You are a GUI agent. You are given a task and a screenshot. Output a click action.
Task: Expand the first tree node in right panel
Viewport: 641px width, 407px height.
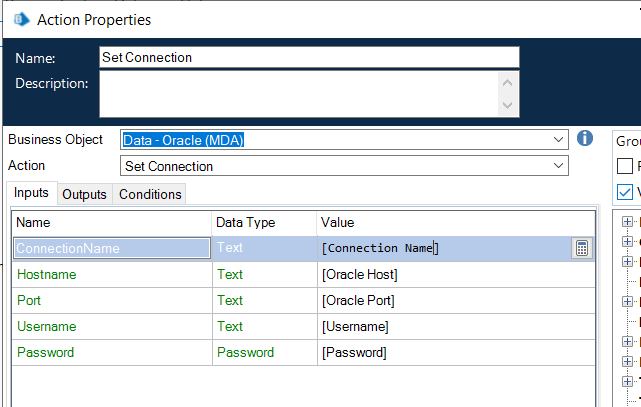click(627, 222)
